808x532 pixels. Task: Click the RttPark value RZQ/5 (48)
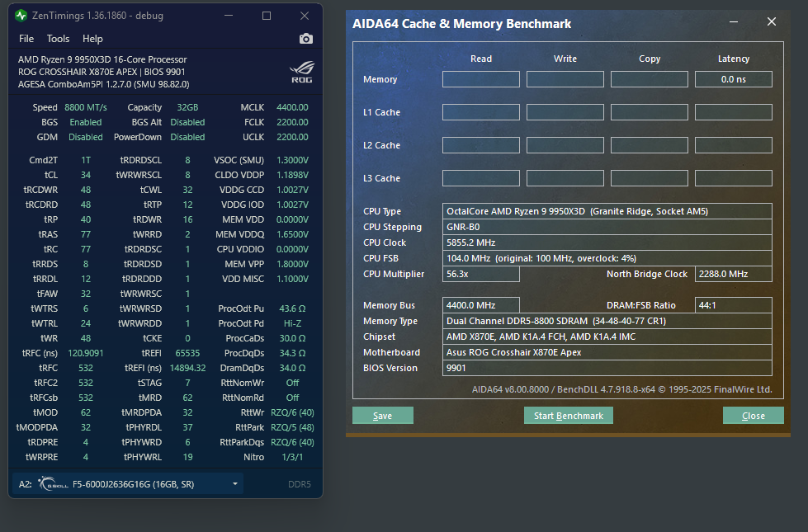[292, 427]
